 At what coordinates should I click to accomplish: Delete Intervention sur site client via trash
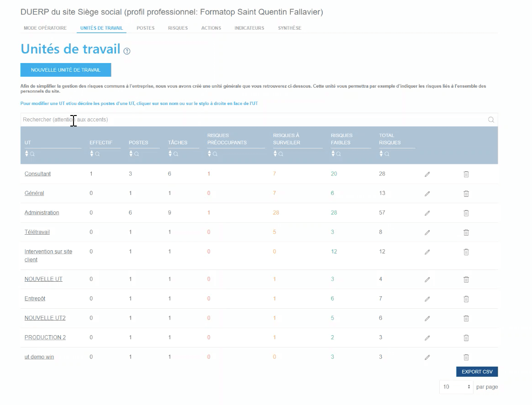(466, 252)
